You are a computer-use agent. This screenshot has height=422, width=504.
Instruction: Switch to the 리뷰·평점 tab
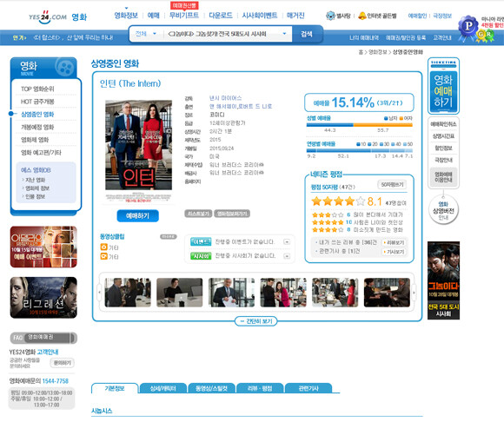(260, 388)
